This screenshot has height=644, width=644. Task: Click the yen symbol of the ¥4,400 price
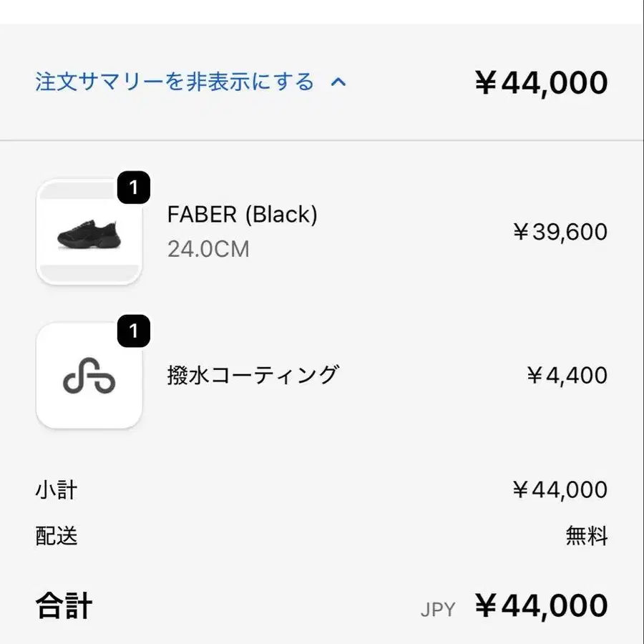[535, 376]
